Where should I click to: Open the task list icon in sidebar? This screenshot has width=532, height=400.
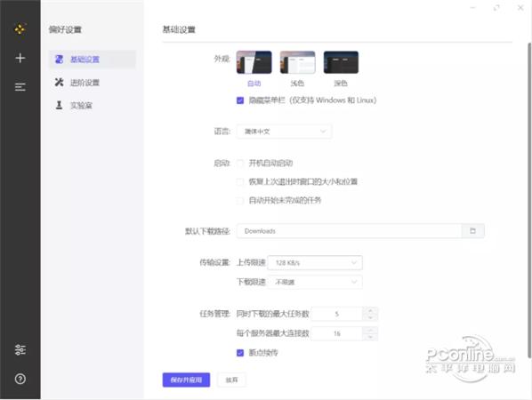click(20, 87)
